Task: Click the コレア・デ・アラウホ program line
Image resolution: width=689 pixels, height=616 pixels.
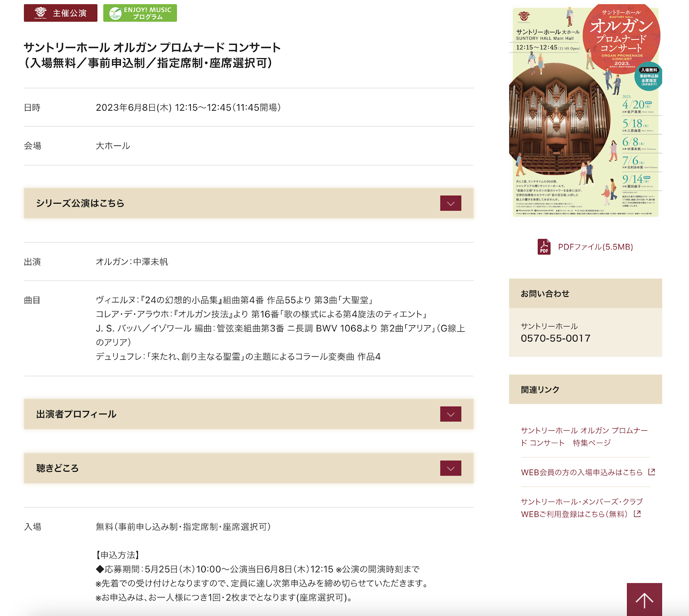Action: tap(262, 314)
